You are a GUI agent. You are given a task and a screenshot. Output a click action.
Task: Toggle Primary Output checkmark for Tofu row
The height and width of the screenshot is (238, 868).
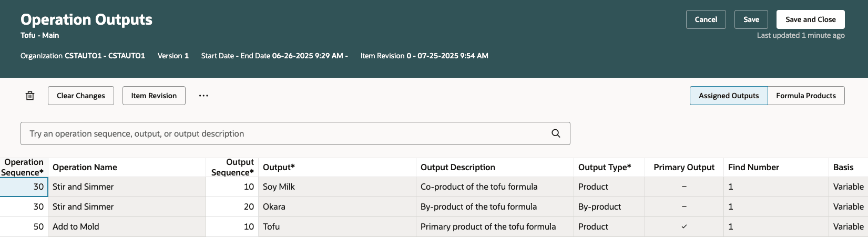(x=683, y=226)
